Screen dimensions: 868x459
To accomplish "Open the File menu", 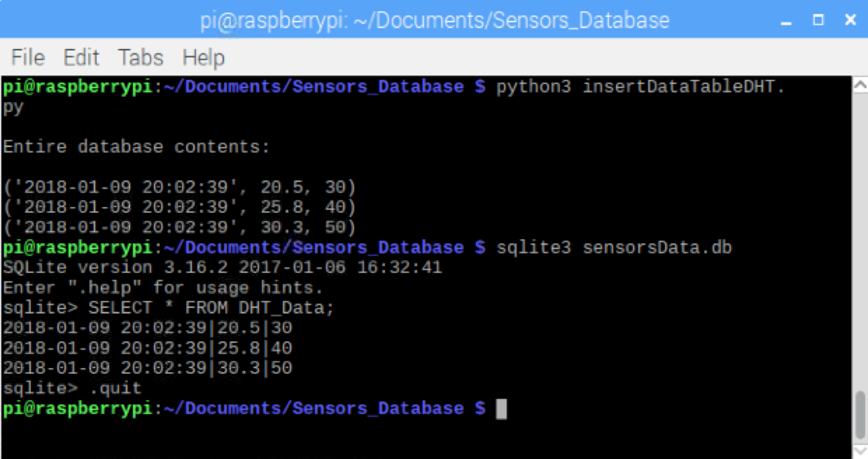I will point(27,58).
